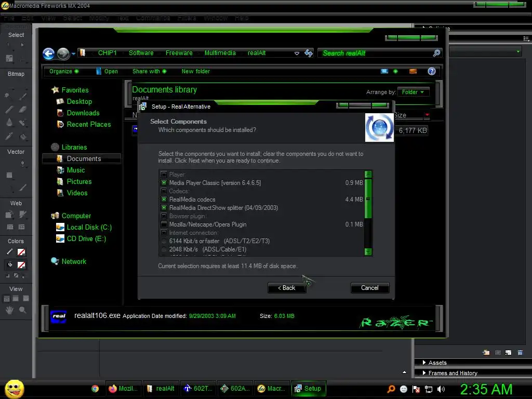Open the Arrange by Folder dropdown
This screenshot has width=532, height=399.
click(413, 92)
